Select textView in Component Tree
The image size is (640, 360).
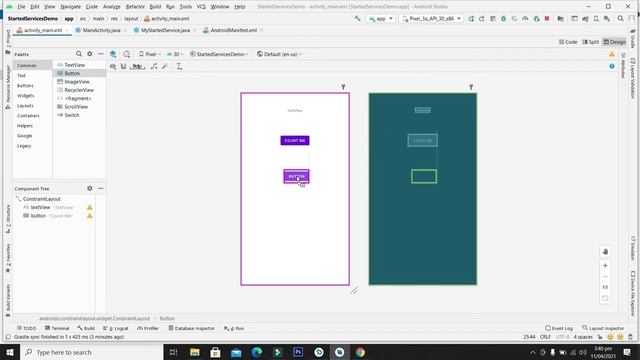point(40,207)
